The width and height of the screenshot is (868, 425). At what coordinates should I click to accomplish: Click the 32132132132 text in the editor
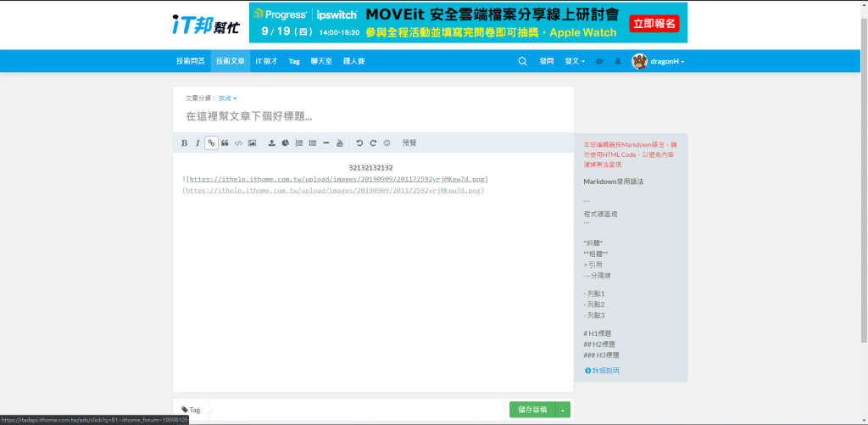(371, 168)
